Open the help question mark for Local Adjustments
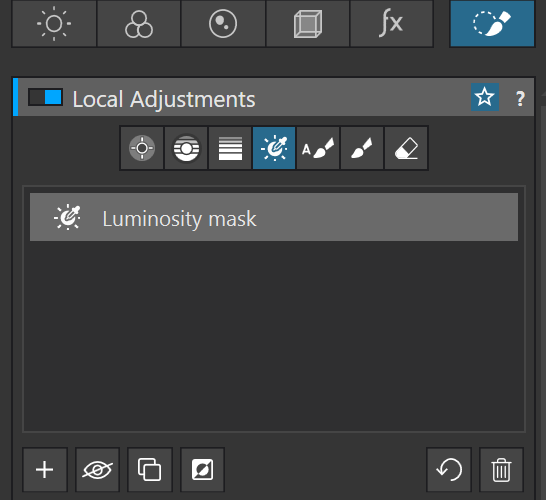 tap(520, 99)
